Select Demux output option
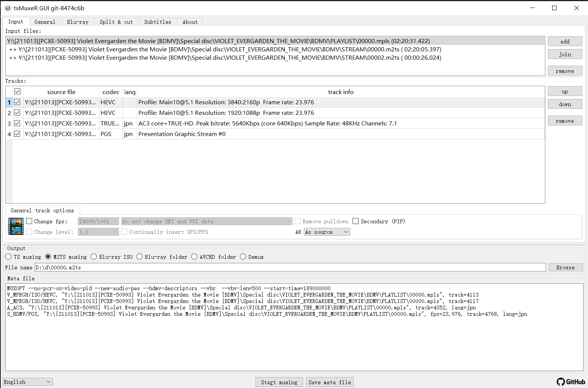Image resolution: width=588 pixels, height=388 pixels. coord(243,257)
